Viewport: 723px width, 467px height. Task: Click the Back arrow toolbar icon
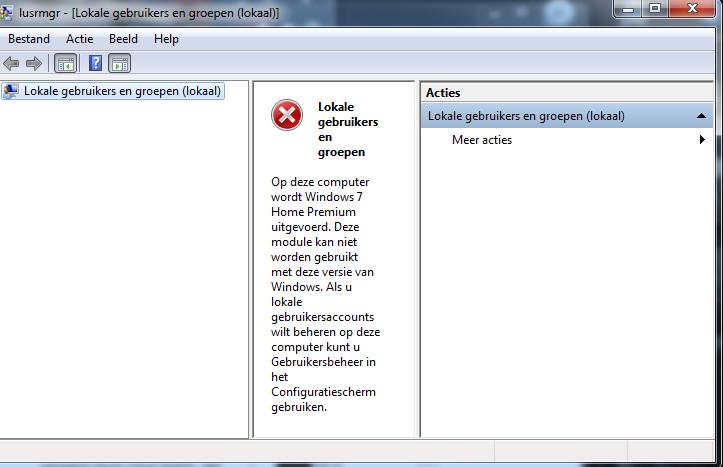pos(11,63)
